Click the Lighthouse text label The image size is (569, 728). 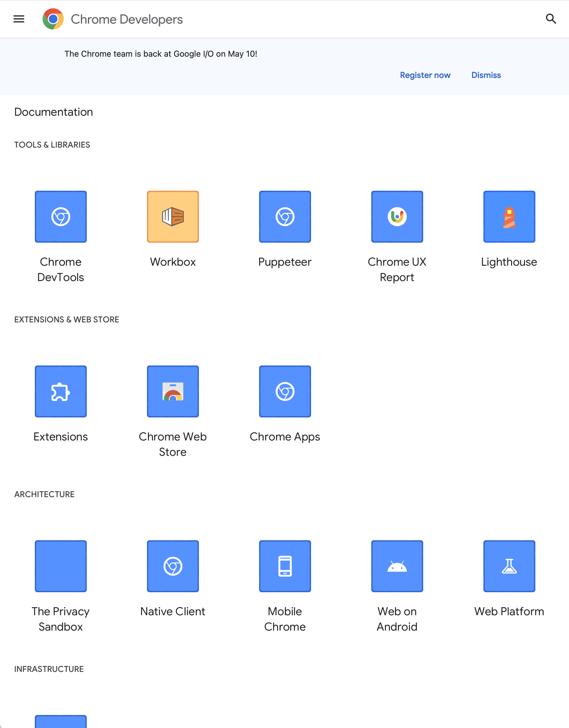509,262
